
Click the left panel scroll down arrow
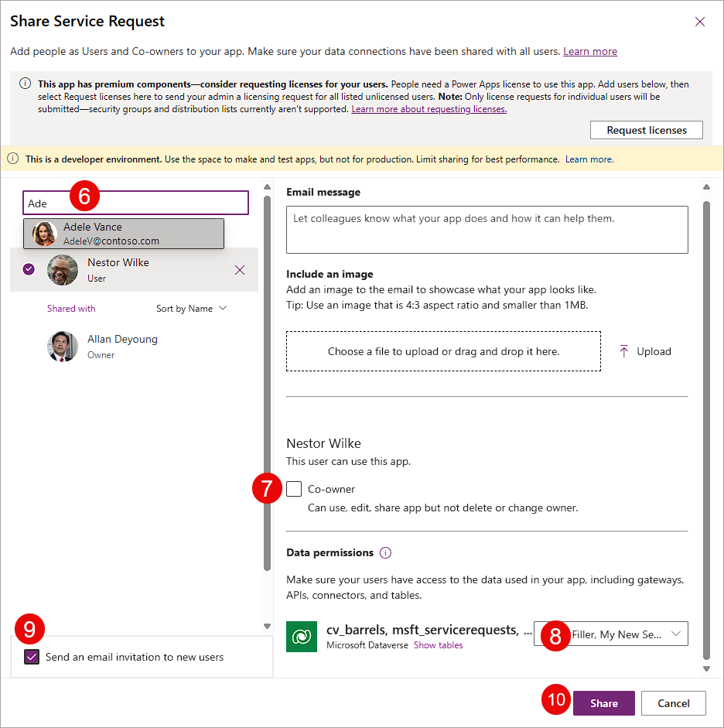[x=268, y=626]
